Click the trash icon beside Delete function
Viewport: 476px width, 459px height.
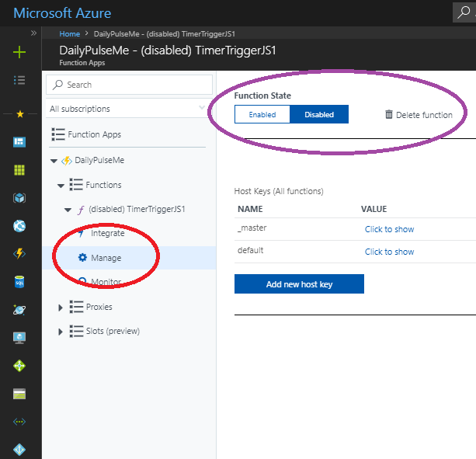coord(388,114)
